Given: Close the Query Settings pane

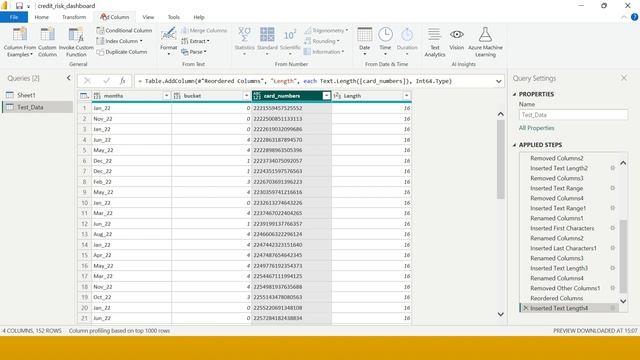Looking at the screenshot, I should (x=624, y=78).
